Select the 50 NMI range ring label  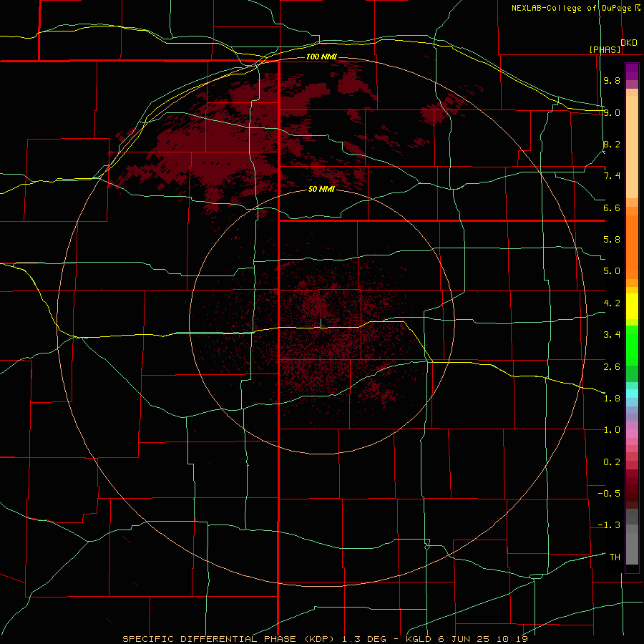[x=321, y=189]
